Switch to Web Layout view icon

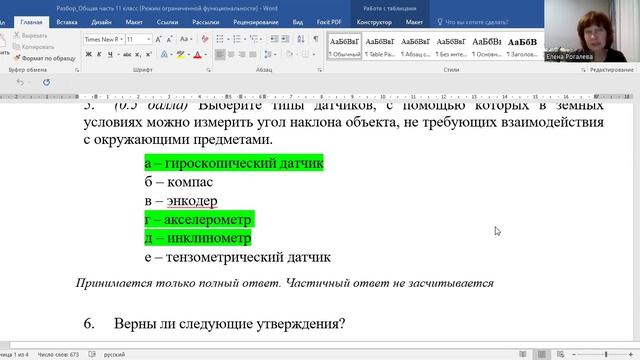(x=560, y=354)
